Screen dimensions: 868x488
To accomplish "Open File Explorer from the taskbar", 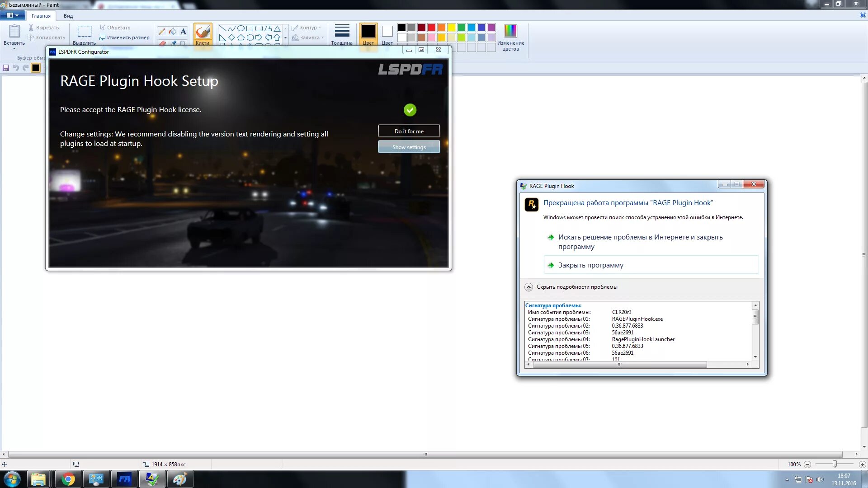I will pyautogui.click(x=38, y=479).
